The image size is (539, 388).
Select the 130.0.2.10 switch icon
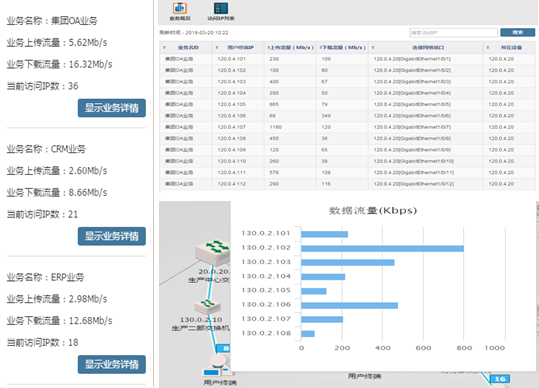[207, 307]
